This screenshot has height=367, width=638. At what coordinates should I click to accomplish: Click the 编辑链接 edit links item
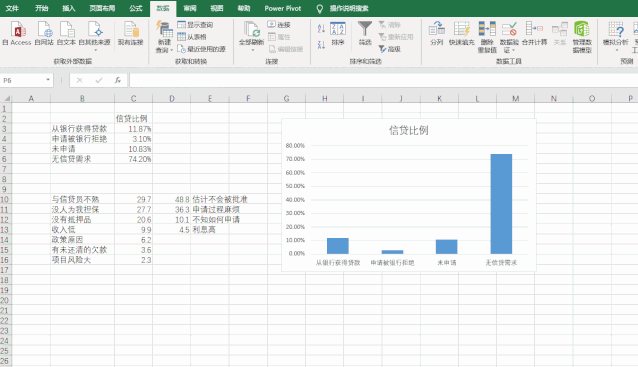[286, 49]
